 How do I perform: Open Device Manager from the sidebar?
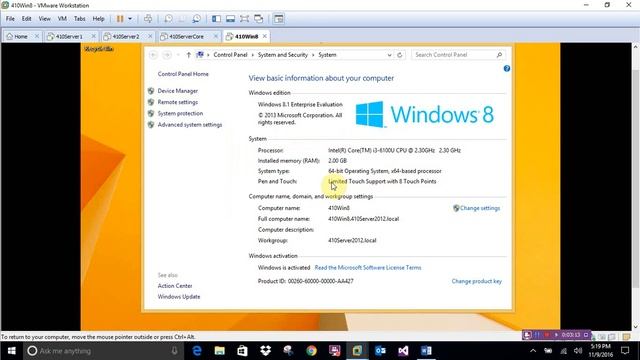[x=178, y=91]
